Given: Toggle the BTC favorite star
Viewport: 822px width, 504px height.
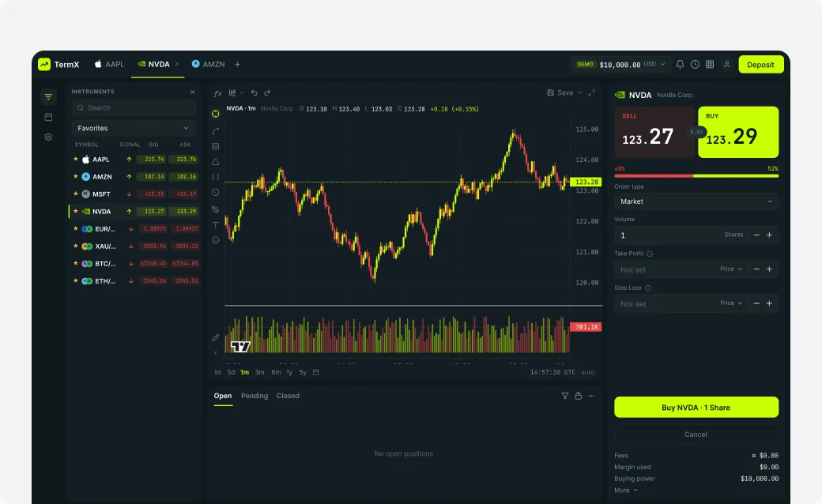Looking at the screenshot, I should pyautogui.click(x=76, y=264).
